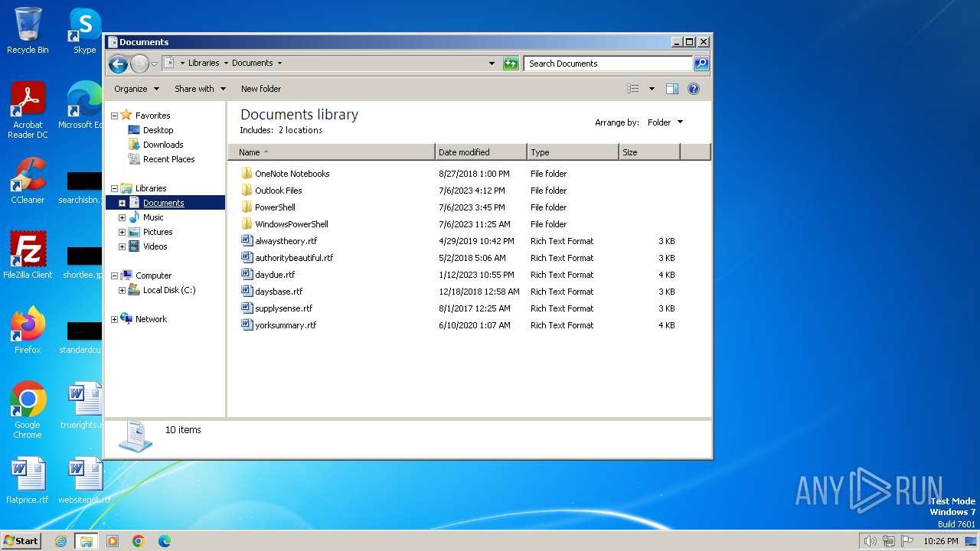This screenshot has width=980, height=551.
Task: Select Recent Places in Favorites
Action: 168,159
